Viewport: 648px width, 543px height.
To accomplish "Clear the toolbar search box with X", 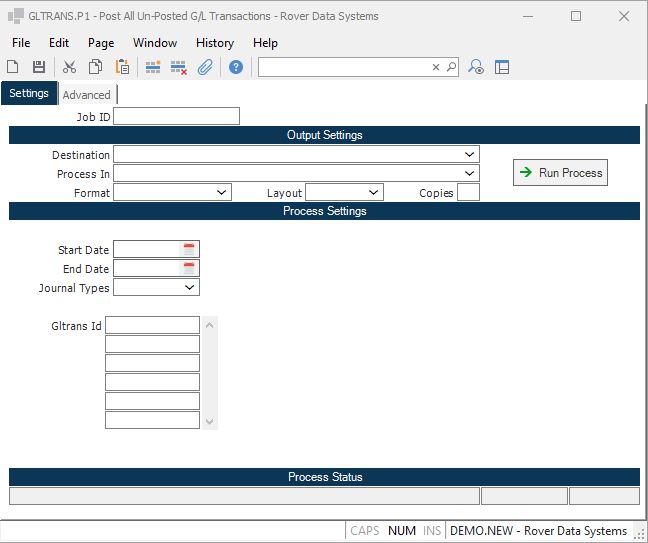I will pyautogui.click(x=436, y=67).
